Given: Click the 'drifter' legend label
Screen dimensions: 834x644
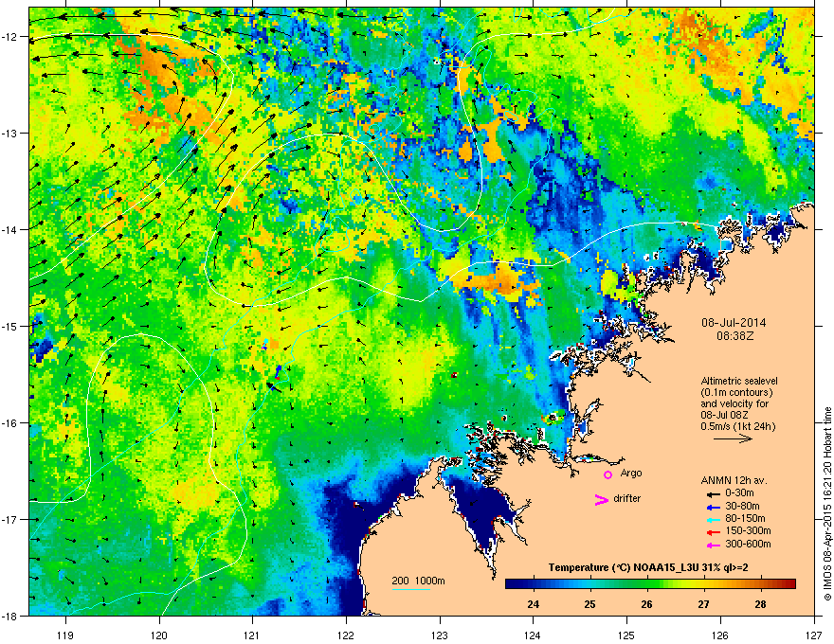Looking at the screenshot, I should [627, 498].
